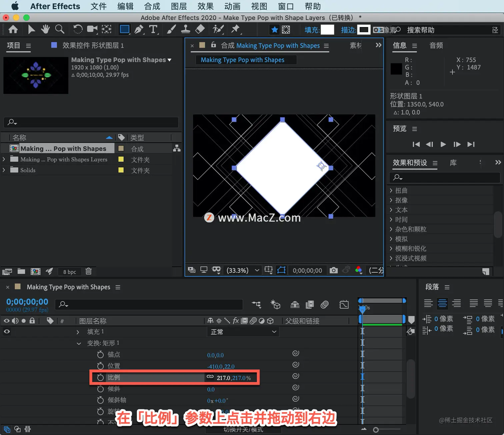The image size is (504, 435).
Task: Click the 切换开关/模式 button
Action: [243, 429]
